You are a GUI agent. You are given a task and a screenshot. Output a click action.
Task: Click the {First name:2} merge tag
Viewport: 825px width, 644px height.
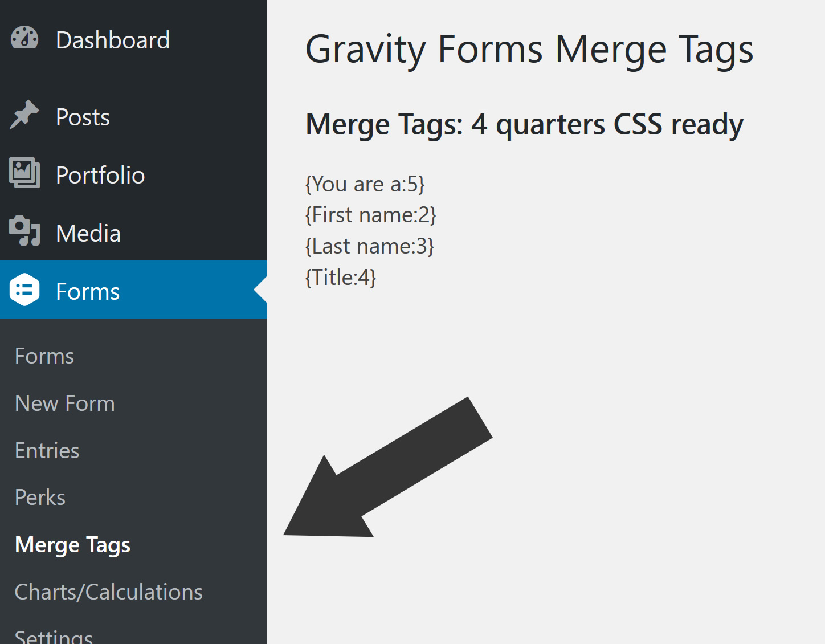371,215
